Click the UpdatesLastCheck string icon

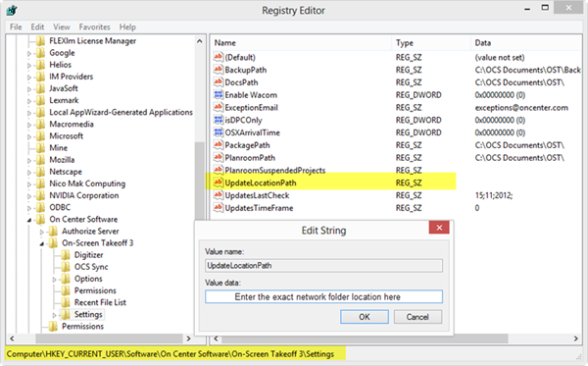coord(218,195)
